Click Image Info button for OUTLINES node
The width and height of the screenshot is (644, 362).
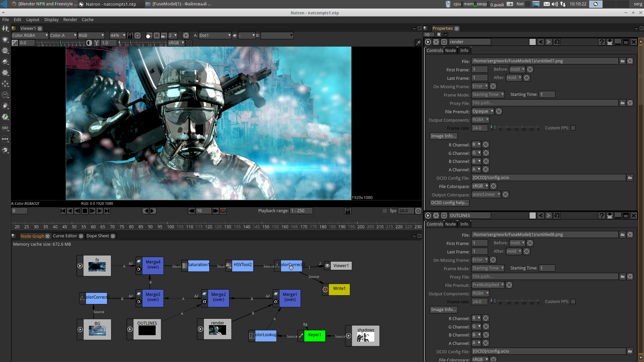coord(443,310)
